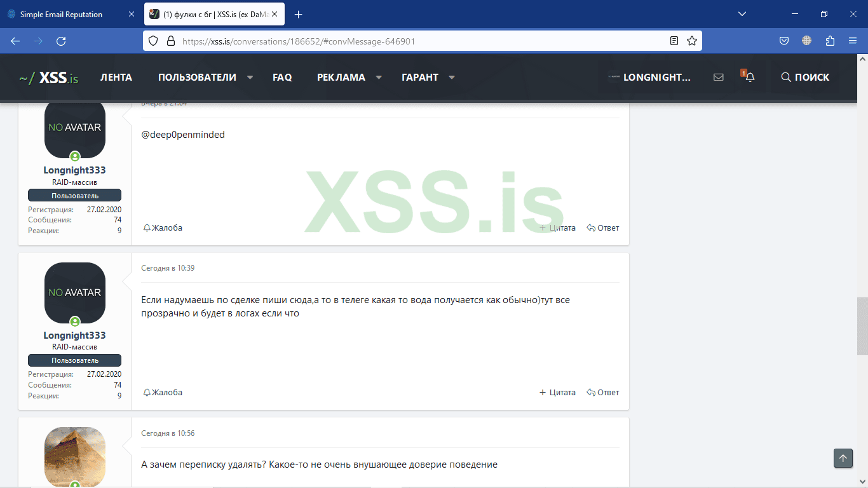Click the Пользователь badge in @deep0penminded post
The image size is (868, 488).
click(74, 196)
